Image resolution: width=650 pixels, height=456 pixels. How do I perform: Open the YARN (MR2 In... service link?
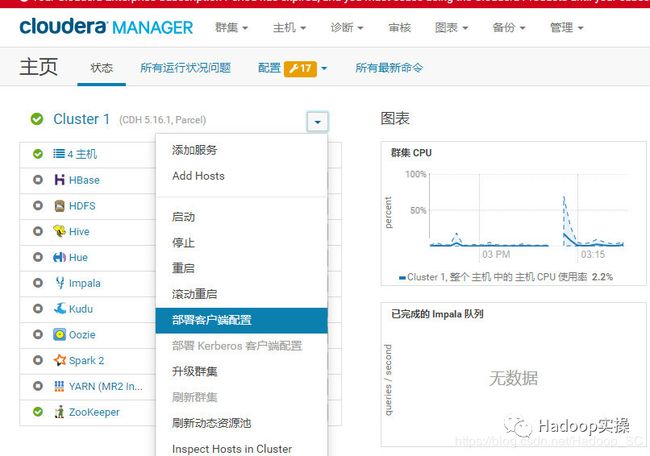click(x=106, y=386)
